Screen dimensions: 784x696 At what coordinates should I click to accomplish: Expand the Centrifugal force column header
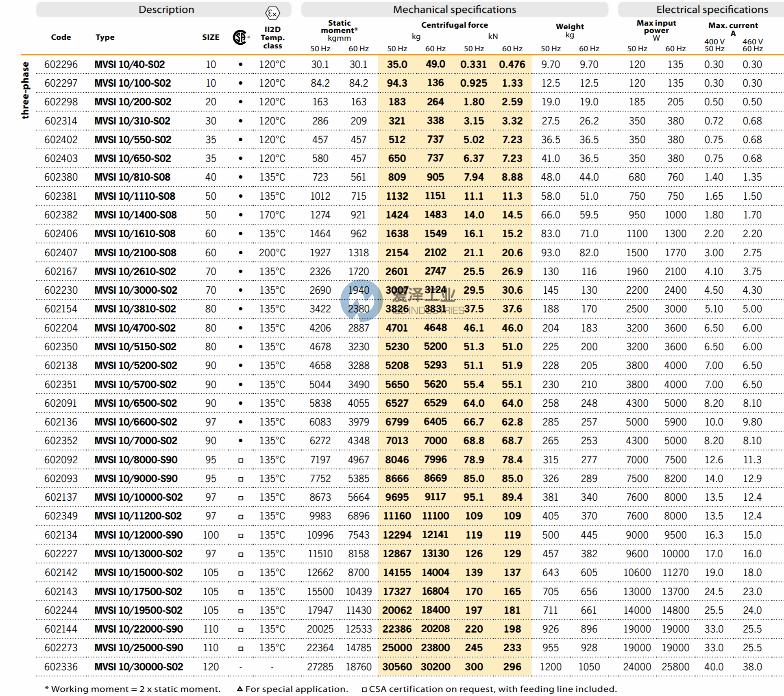(455, 25)
